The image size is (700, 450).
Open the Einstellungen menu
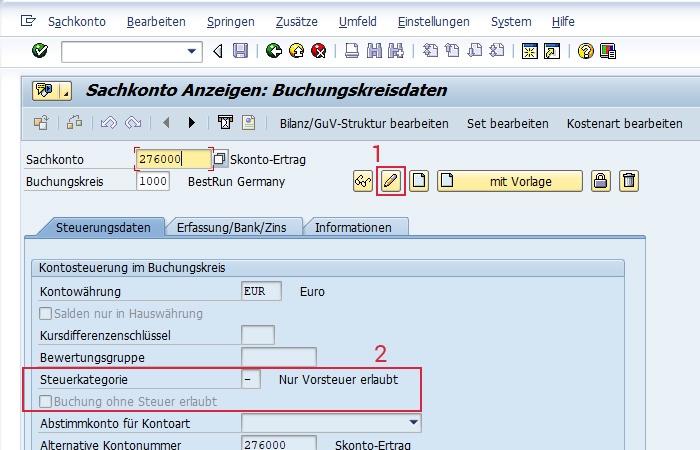(433, 21)
